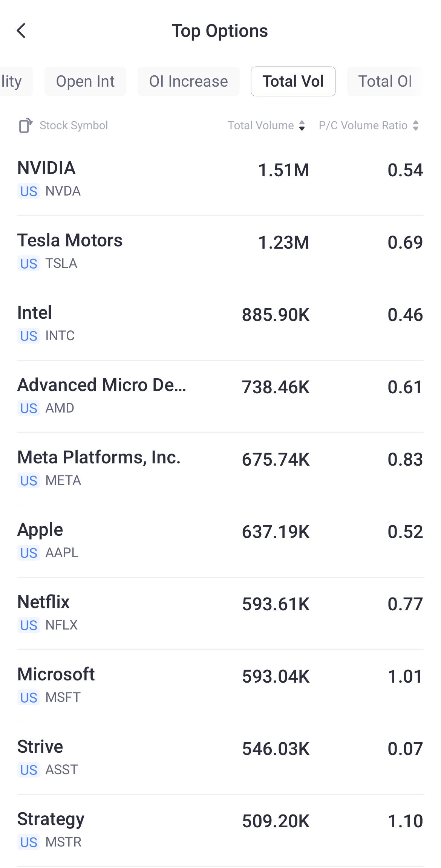This screenshot has height=868, width=441.
Task: Open Apple AAPL row
Action: pos(220,541)
